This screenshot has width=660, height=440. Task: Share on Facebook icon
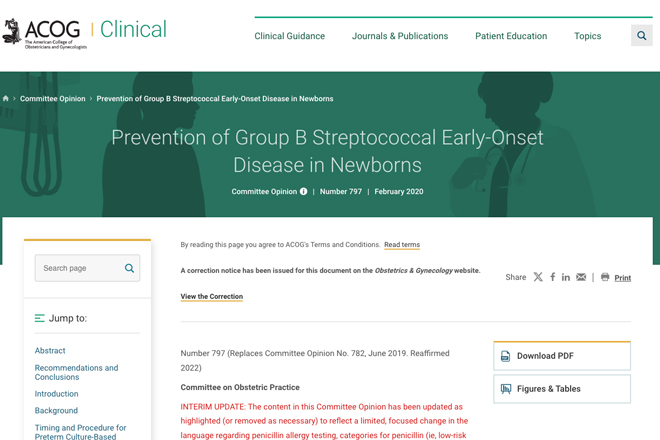click(552, 277)
